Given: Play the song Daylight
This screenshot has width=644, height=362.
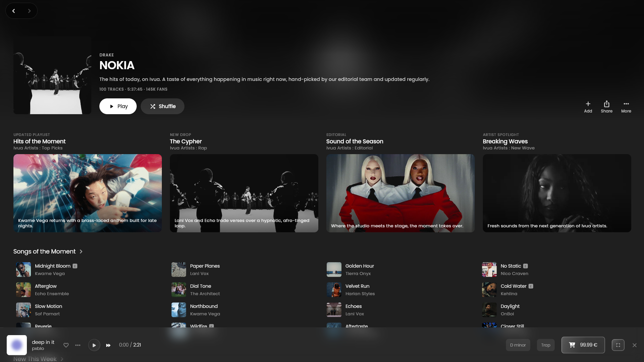Looking at the screenshot, I should 510,306.
